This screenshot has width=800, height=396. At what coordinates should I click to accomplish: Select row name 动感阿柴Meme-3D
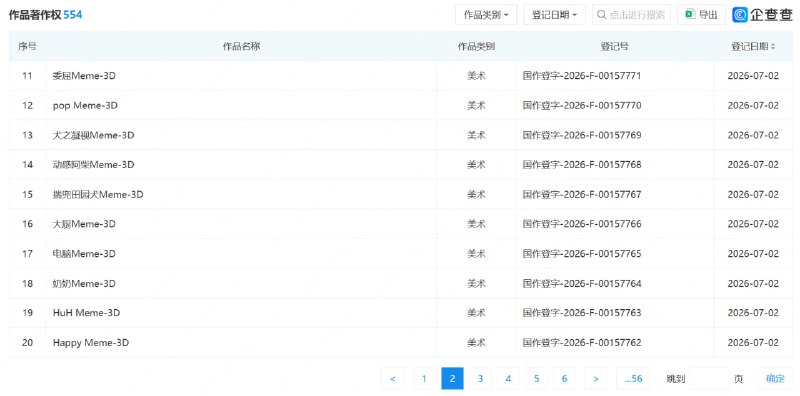tap(93, 165)
